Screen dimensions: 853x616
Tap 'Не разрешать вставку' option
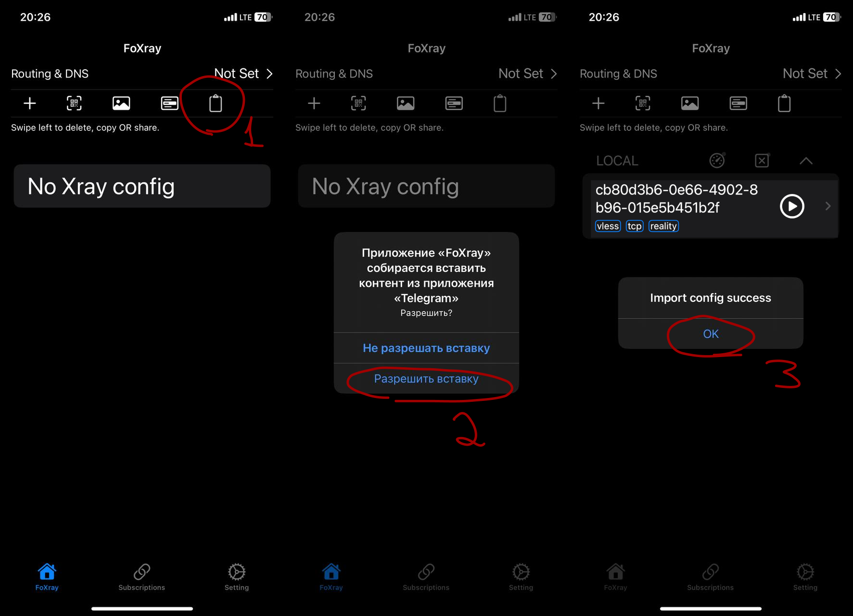pyautogui.click(x=426, y=348)
